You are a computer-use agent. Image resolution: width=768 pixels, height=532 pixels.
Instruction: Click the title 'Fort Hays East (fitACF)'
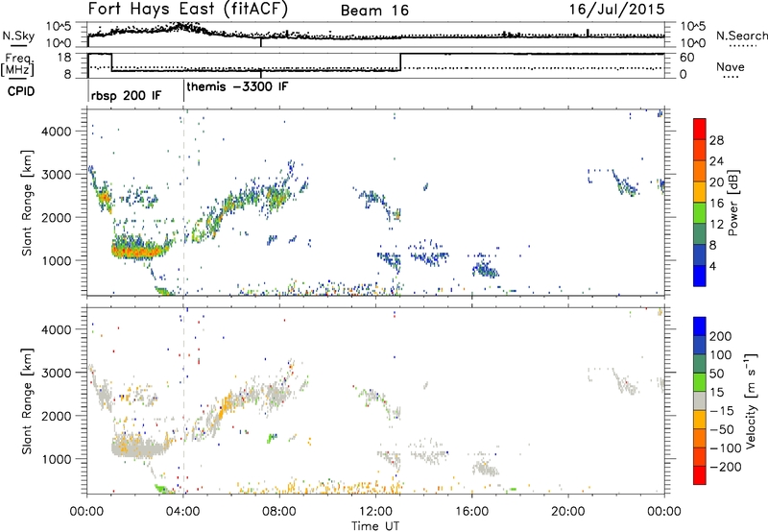pyautogui.click(x=187, y=10)
